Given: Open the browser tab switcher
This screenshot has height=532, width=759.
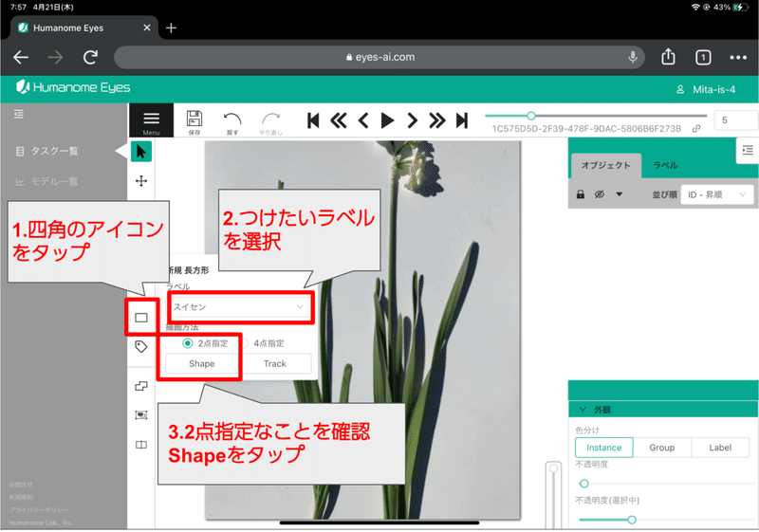Looking at the screenshot, I should coord(703,58).
